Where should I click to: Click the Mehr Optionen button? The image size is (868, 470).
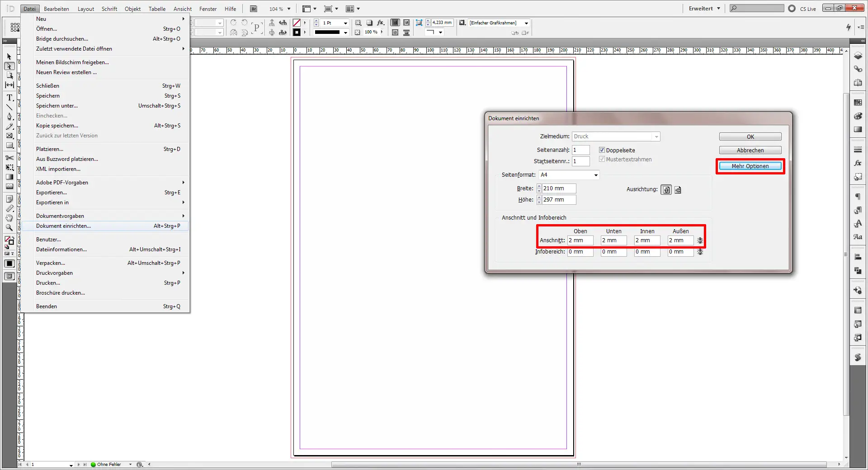(x=750, y=166)
